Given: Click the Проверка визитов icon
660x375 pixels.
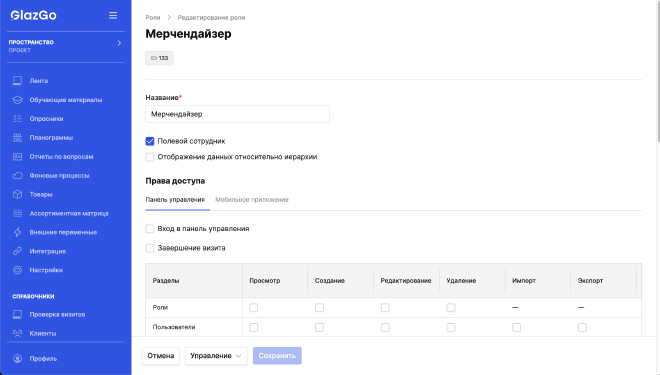Looking at the screenshot, I should 17,314.
